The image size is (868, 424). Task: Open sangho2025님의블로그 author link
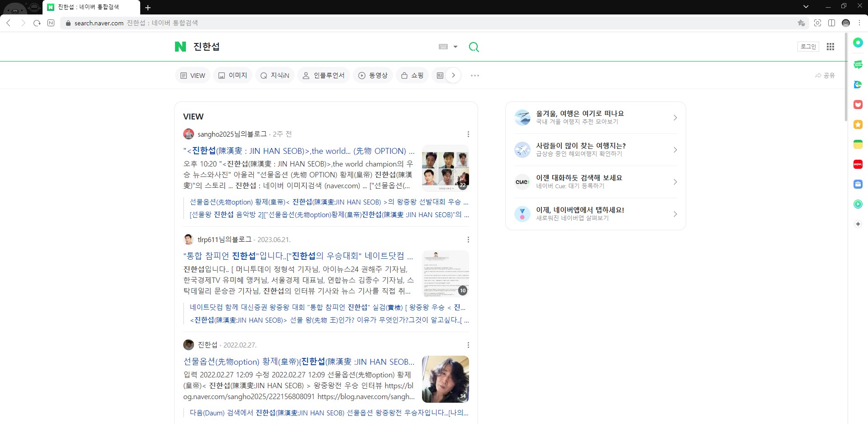tap(232, 134)
